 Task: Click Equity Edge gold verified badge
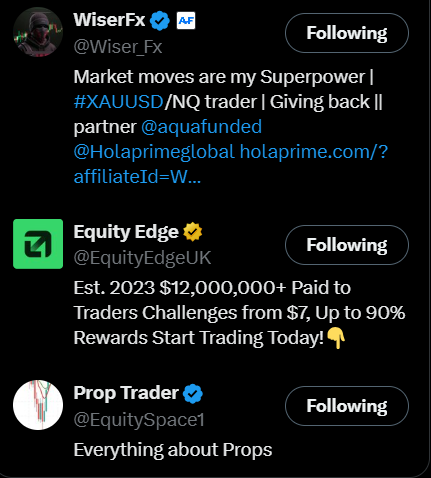[193, 232]
